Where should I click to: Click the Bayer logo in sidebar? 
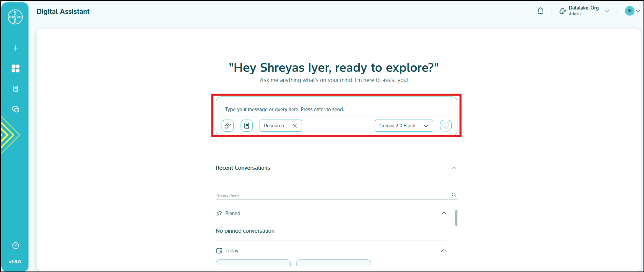[x=15, y=17]
